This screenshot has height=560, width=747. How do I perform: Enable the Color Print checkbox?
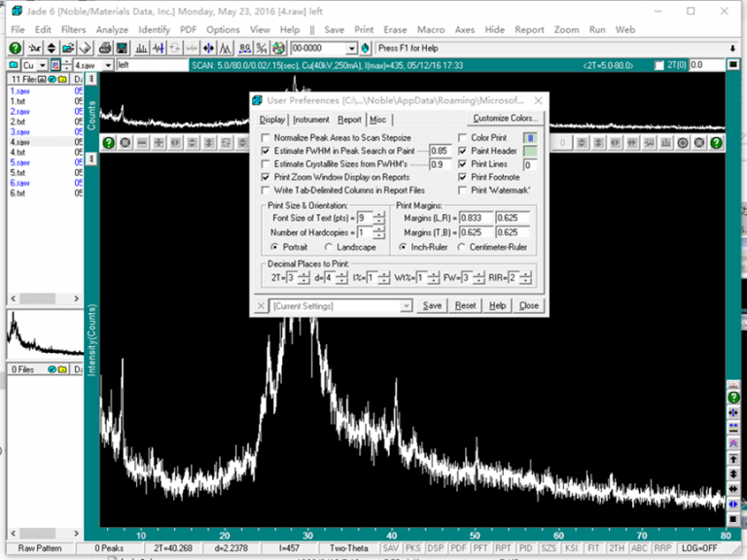point(462,138)
